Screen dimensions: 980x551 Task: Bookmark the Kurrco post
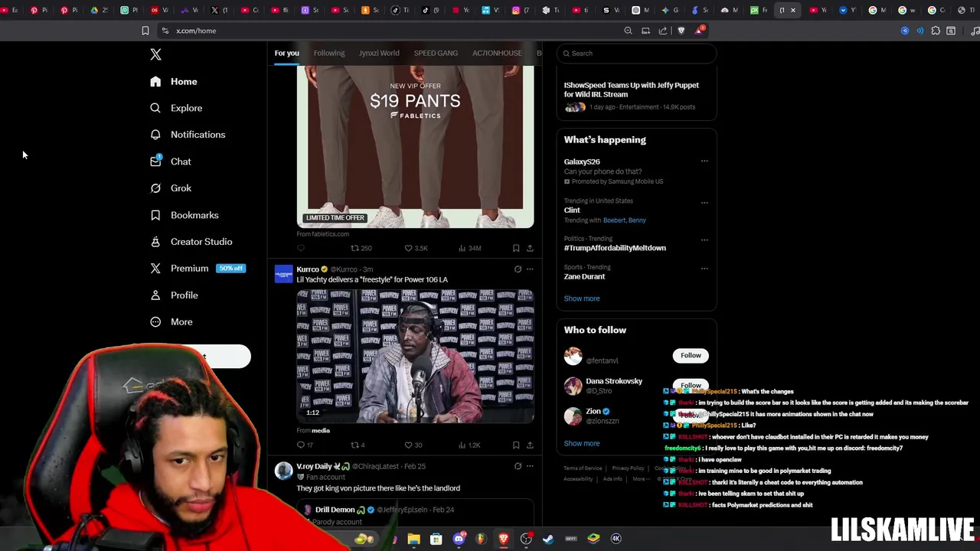pos(516,445)
